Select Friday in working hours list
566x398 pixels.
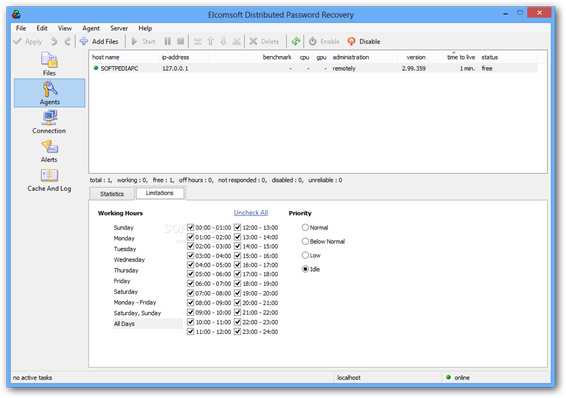[122, 281]
